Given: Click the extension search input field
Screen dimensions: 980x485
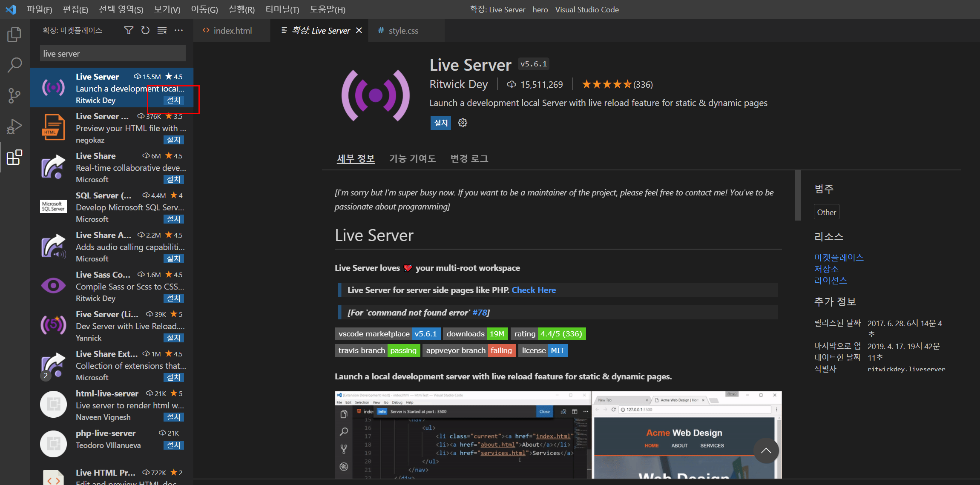Looking at the screenshot, I should coord(113,54).
